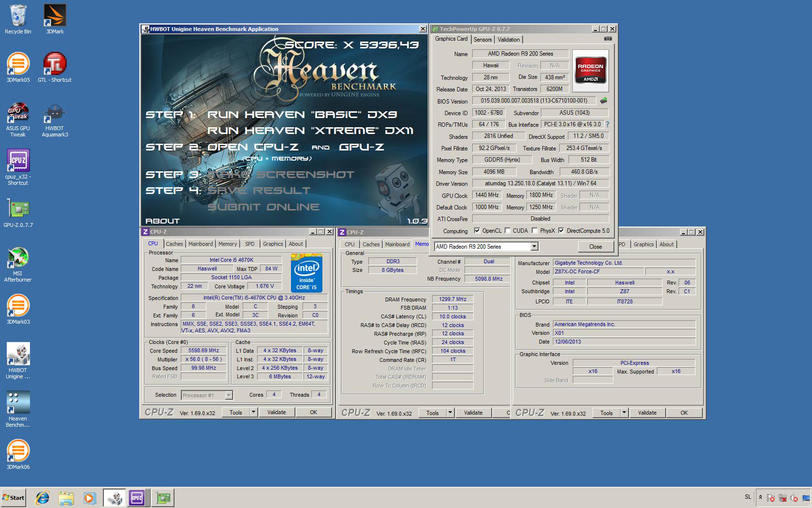
Task: Click the Core Speed value 5598.69 MHz
Action: point(203,351)
